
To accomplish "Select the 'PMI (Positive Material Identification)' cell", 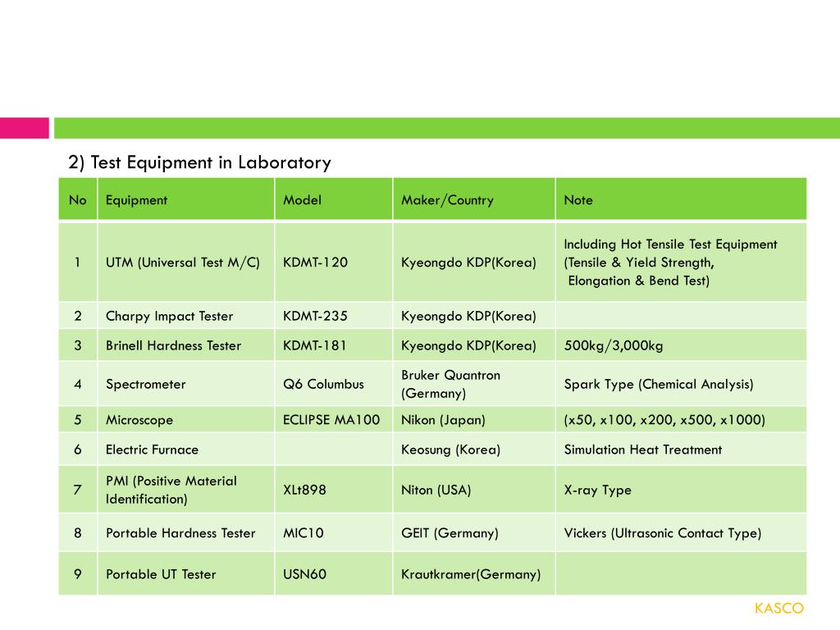I will point(186,489).
